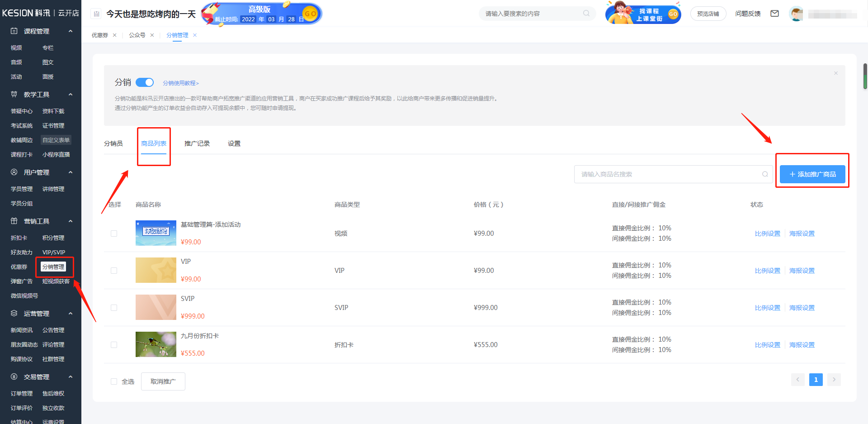
Task: Click the 找课程上课堂街 banner
Action: pyautogui.click(x=643, y=13)
